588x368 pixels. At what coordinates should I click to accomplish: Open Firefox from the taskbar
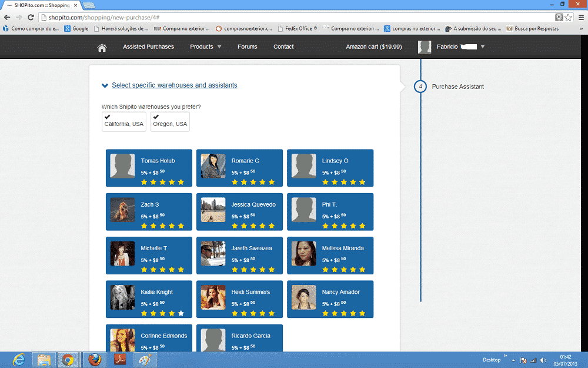coord(93,359)
